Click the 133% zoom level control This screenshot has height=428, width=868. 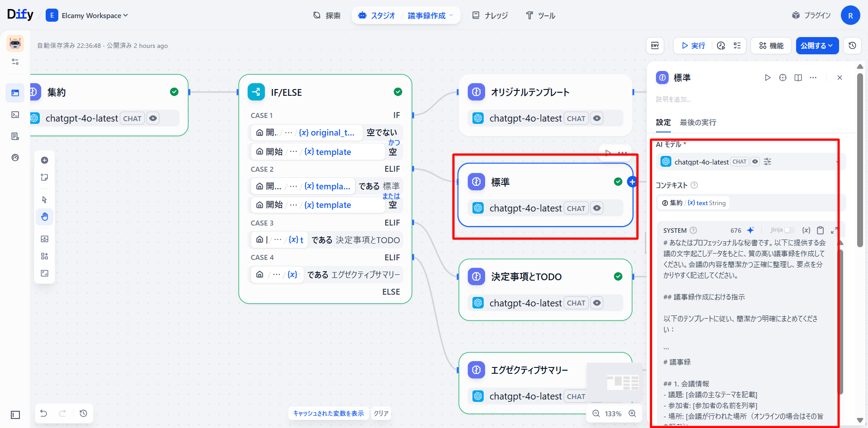tap(613, 413)
